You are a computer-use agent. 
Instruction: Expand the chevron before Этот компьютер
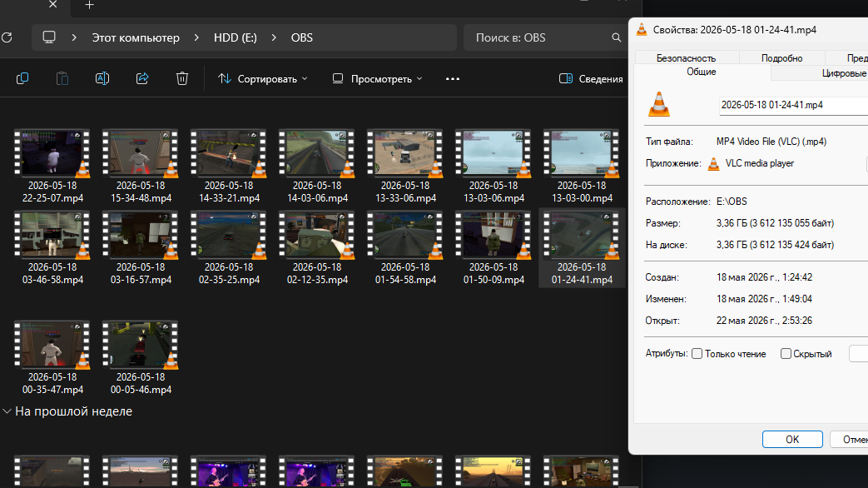point(74,37)
